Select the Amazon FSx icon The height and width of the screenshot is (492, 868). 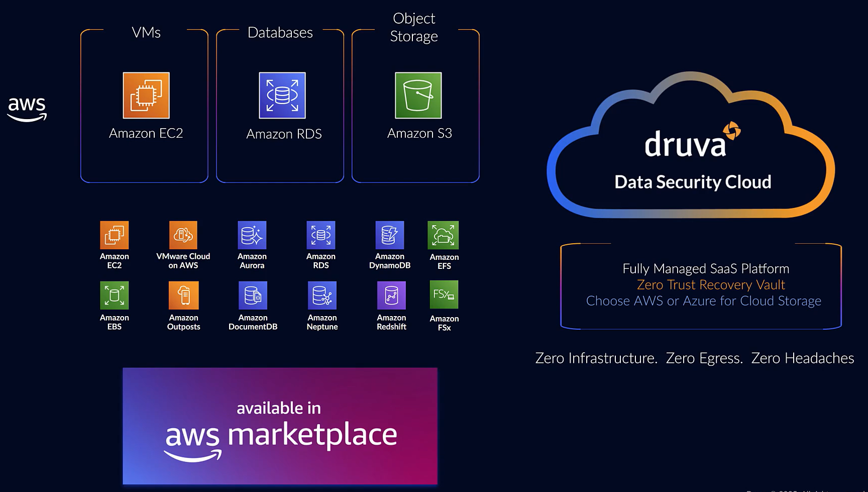444,296
